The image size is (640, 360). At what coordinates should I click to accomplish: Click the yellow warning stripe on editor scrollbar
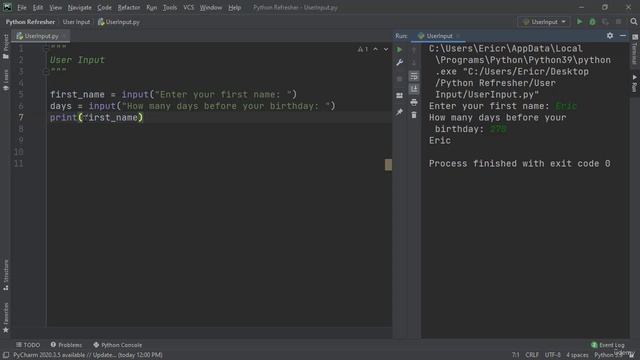(x=388, y=164)
